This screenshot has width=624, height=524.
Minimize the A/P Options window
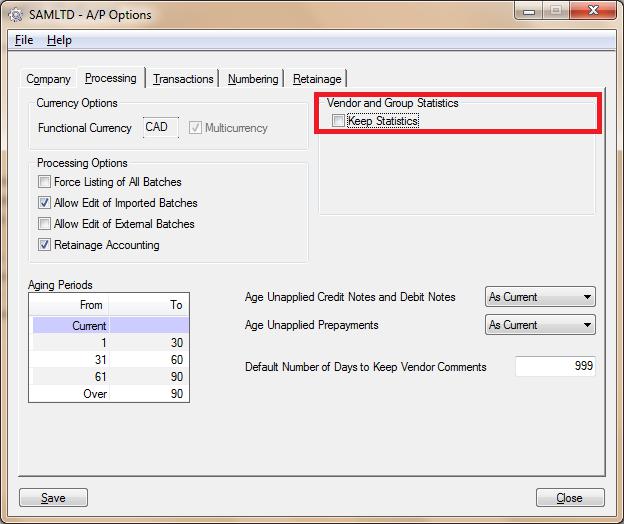[528, 11]
